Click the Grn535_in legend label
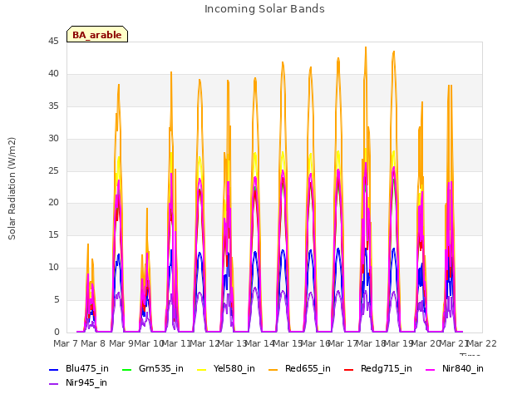The width and height of the screenshot is (532, 399). (x=160, y=369)
